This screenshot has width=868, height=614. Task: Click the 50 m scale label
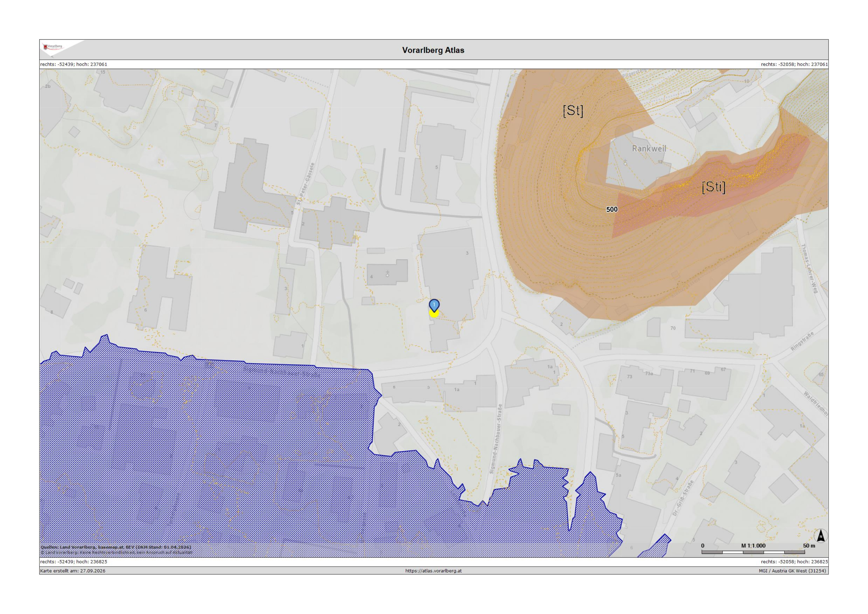point(809,546)
